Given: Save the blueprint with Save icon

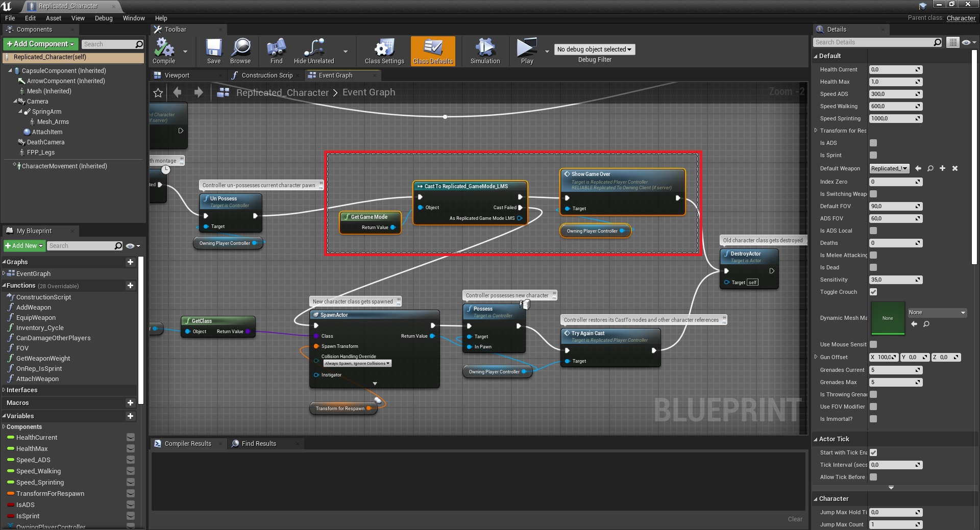Looking at the screenshot, I should [x=213, y=51].
